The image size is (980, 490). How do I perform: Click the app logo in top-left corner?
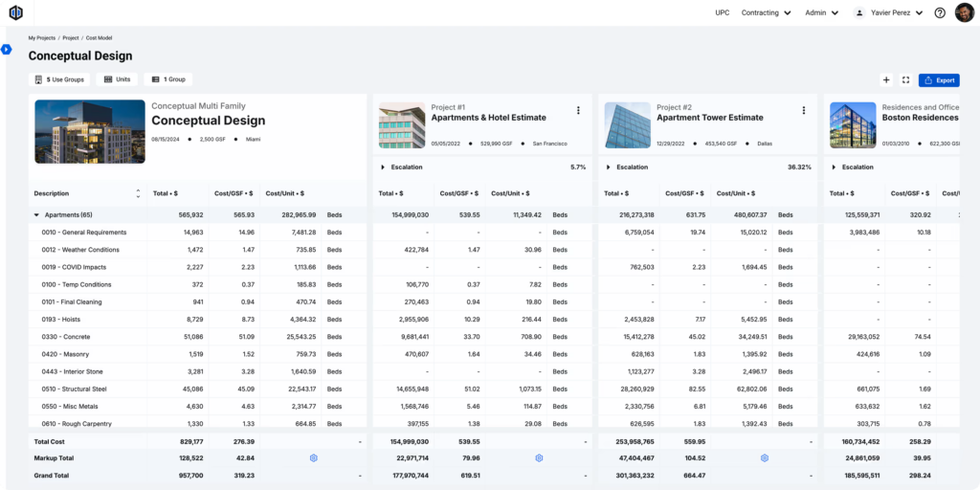pyautogui.click(x=15, y=12)
